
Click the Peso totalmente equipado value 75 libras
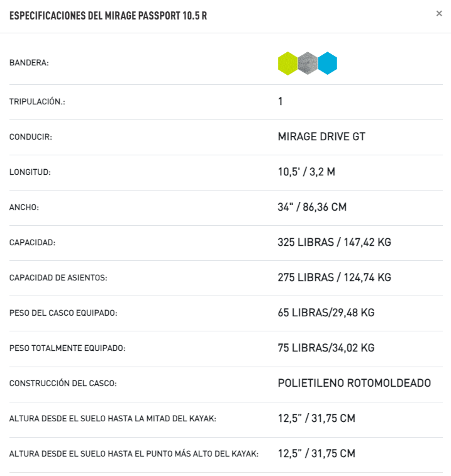pyautogui.click(x=326, y=348)
